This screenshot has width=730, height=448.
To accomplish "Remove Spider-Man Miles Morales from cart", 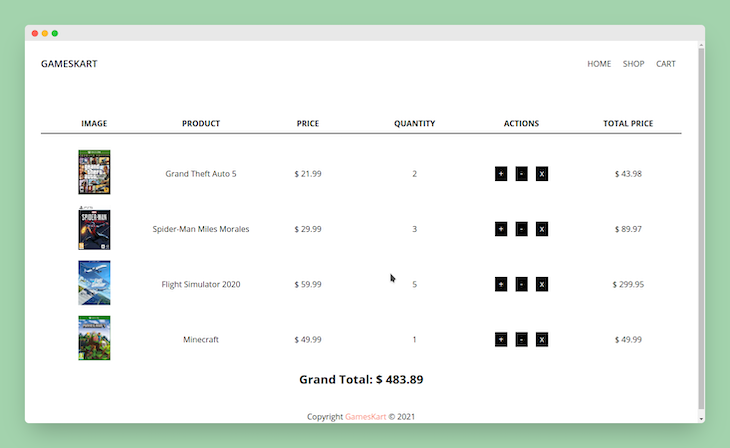I will coord(541,229).
